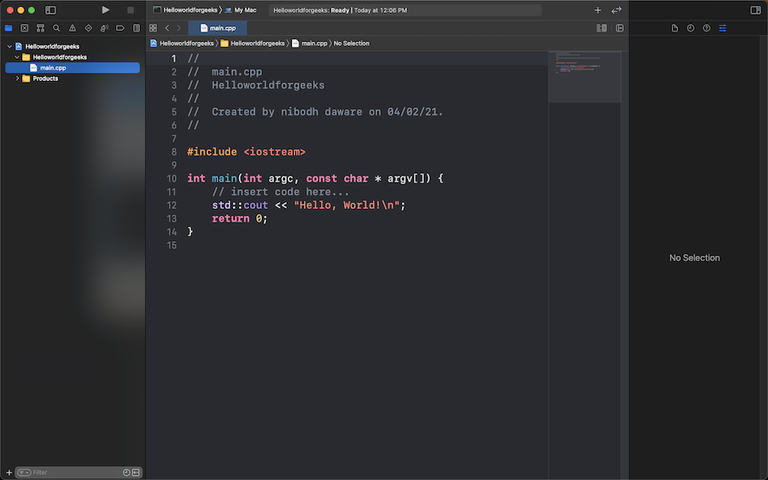Run the project with the Play button
The width and height of the screenshot is (768, 480).
[x=105, y=10]
